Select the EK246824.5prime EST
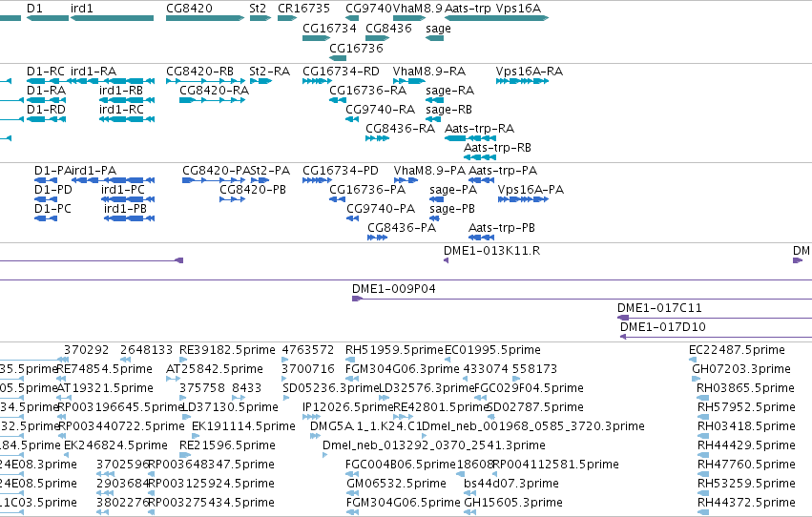 pos(66,455)
